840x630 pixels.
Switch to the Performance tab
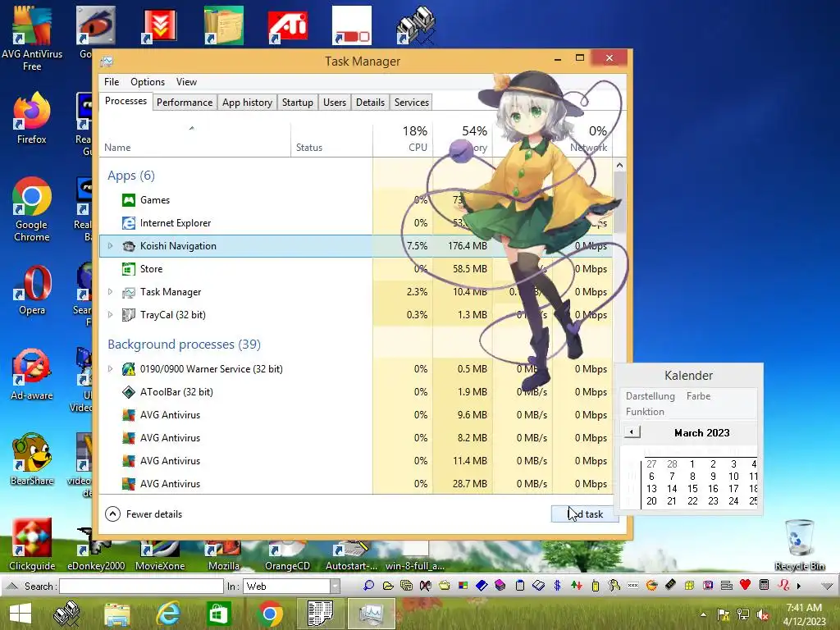tap(185, 103)
